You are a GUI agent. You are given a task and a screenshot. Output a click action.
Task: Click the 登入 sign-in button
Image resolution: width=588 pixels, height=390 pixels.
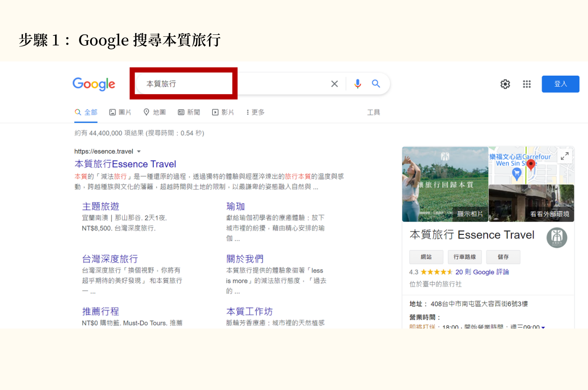pos(560,84)
